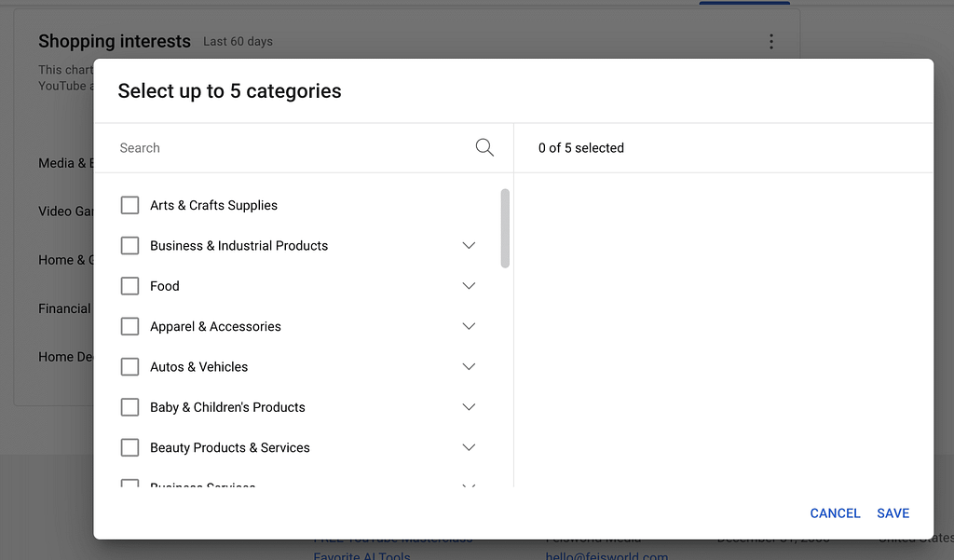
Task: Click the Save button
Action: click(893, 513)
